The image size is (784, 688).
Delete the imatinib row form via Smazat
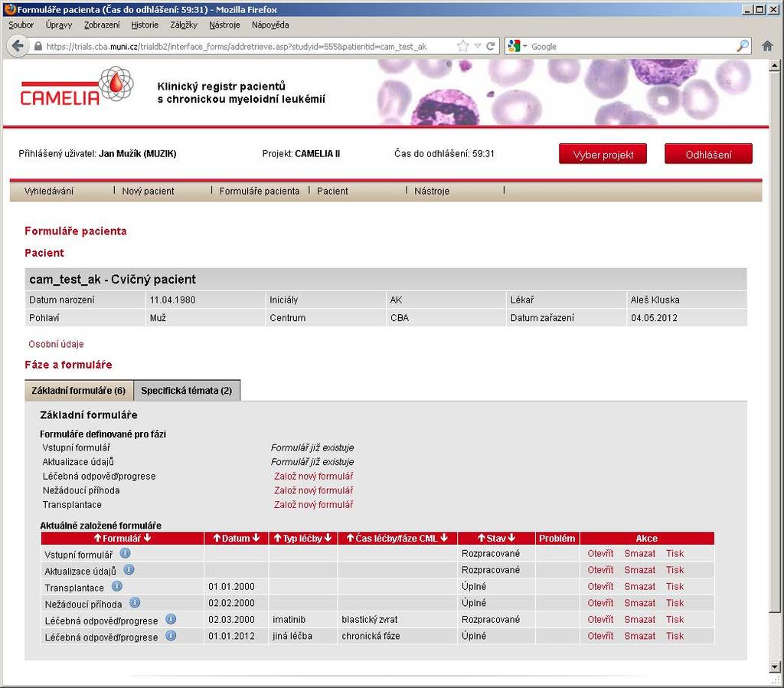point(639,620)
